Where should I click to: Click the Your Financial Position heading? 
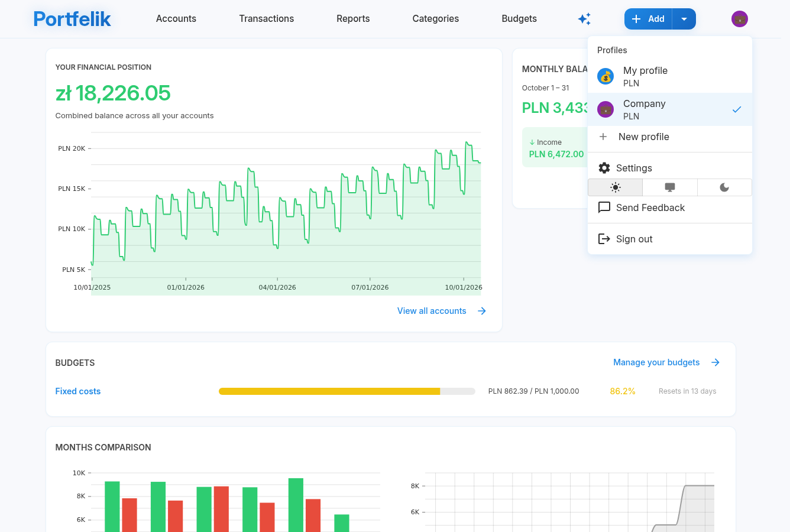[103, 67]
